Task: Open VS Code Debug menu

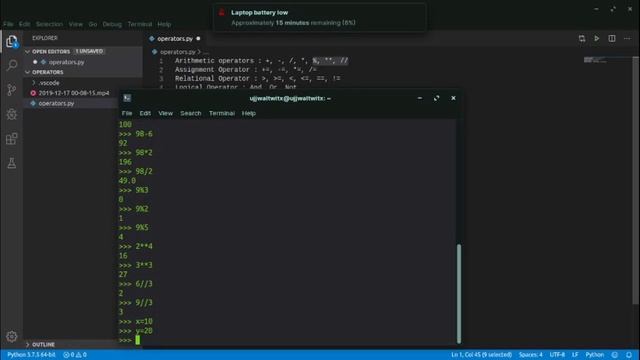Action: pos(112,24)
